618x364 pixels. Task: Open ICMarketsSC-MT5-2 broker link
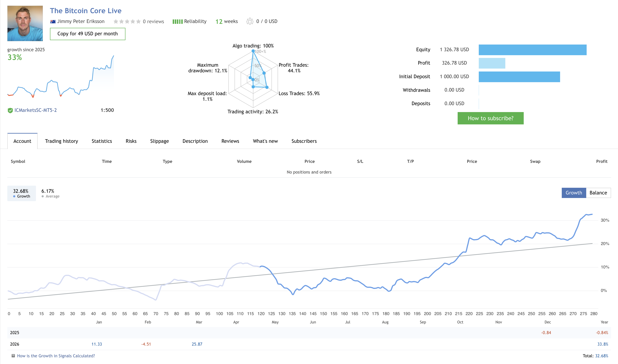[x=36, y=110]
